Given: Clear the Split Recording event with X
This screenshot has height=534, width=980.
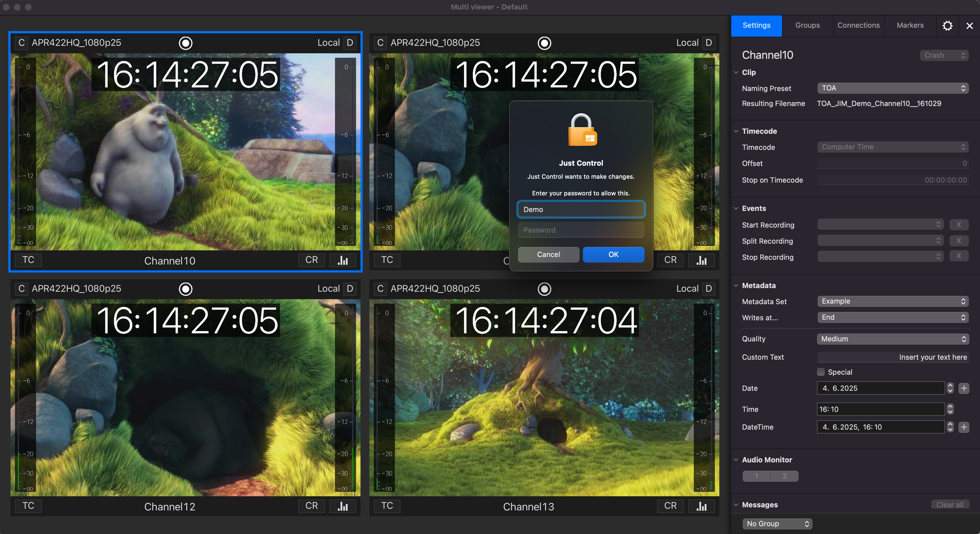Looking at the screenshot, I should (x=959, y=240).
